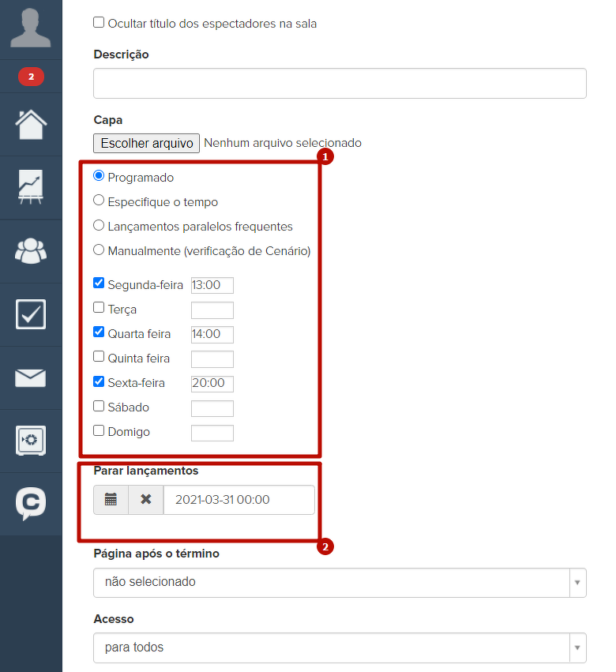
Task: Expand the Página após o término dropdown
Action: pyautogui.click(x=340, y=582)
